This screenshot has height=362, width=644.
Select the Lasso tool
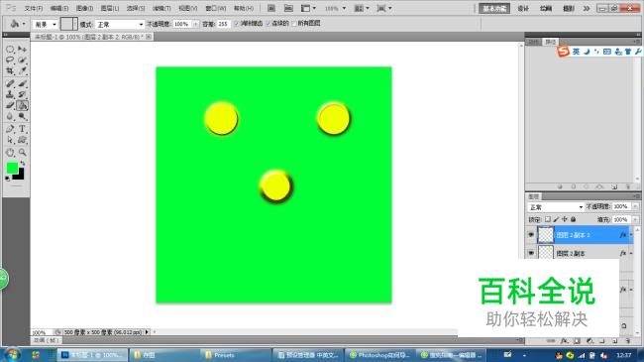[x=10, y=60]
